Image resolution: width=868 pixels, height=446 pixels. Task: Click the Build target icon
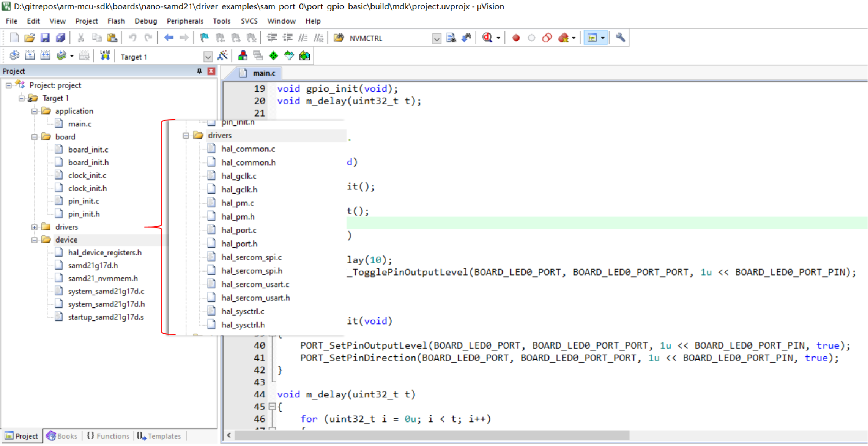point(30,55)
